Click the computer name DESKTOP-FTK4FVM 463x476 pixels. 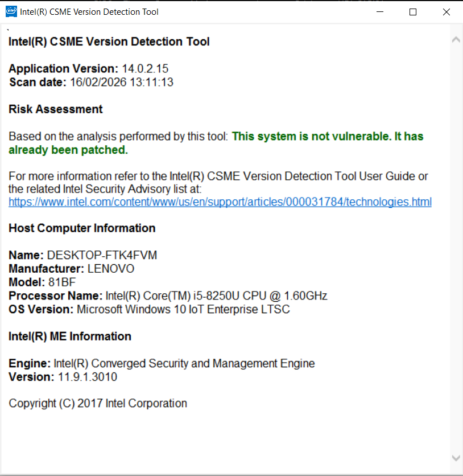tap(102, 255)
